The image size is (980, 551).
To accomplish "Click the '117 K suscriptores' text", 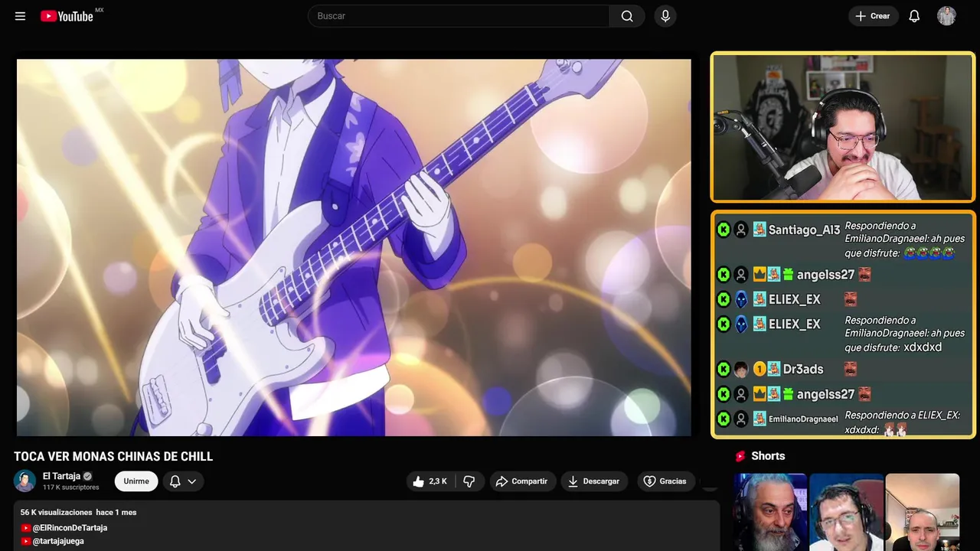I will pos(71,487).
